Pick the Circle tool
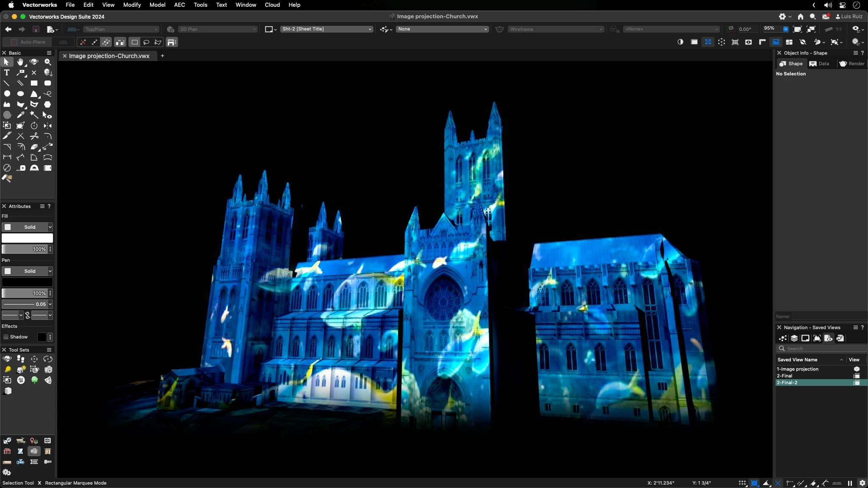 point(7,94)
